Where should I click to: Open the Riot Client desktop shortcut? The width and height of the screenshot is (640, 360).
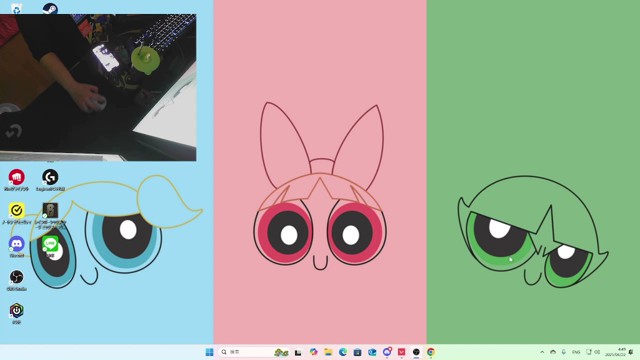tap(16, 180)
